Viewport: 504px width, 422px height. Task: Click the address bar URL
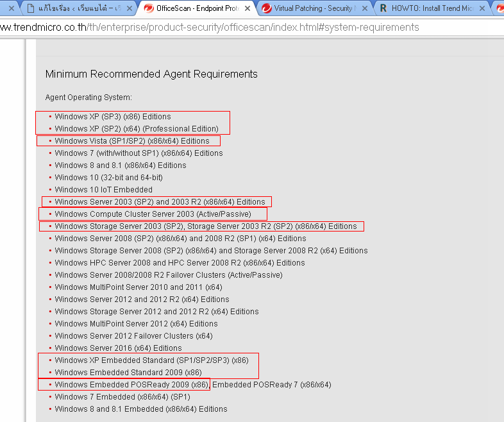210,28
